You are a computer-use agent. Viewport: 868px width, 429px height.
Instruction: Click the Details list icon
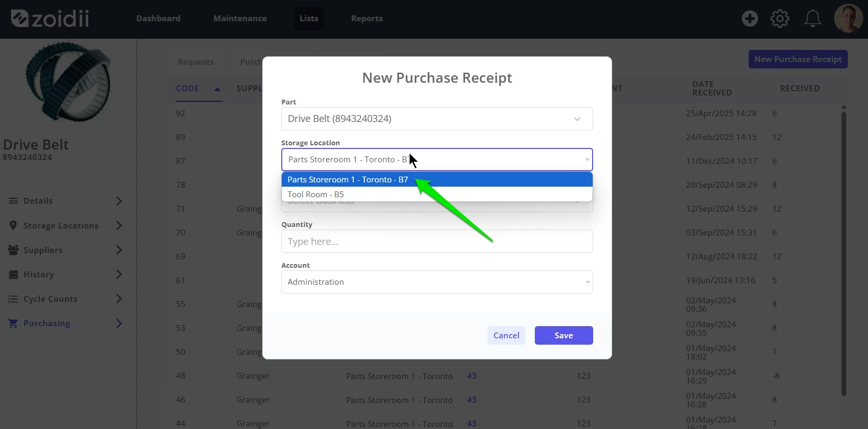click(13, 201)
